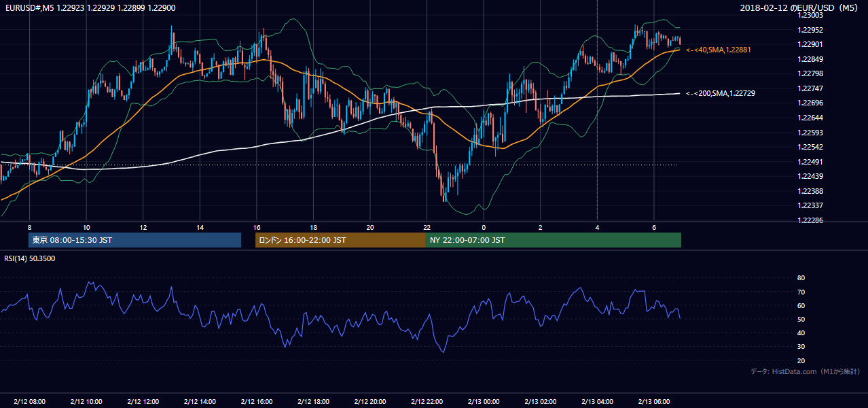This screenshot has height=408, width=868.
Task: Click RSI scale value 80
Action: (x=801, y=278)
